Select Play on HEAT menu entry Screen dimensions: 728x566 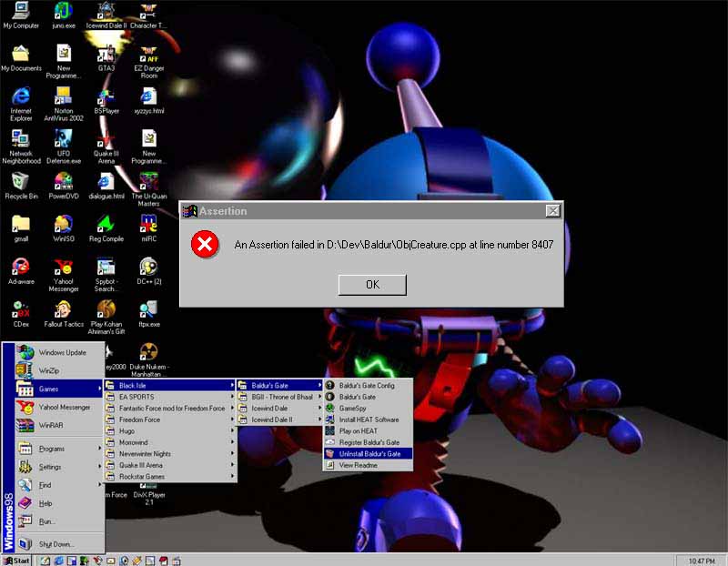point(368,431)
